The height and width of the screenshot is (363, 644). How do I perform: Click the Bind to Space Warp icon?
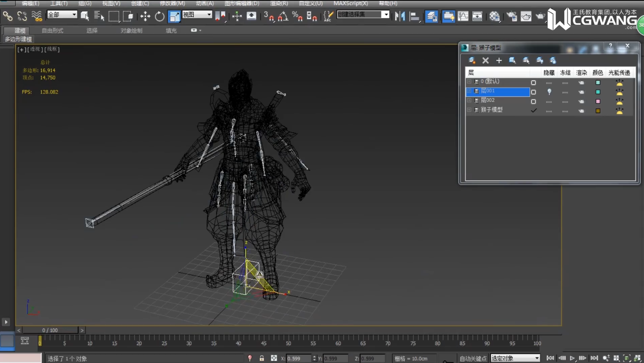(36, 16)
